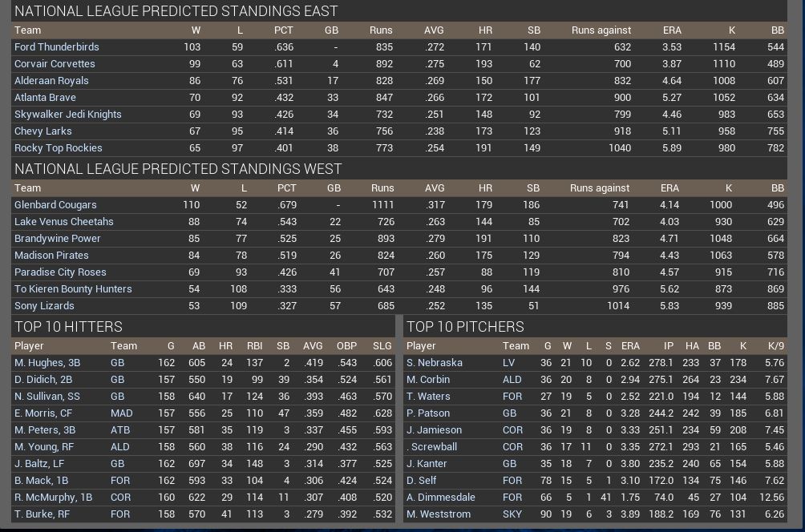This screenshot has width=805, height=532.
Task: Open the Rocky Top Rockies team
Action: [x=58, y=147]
